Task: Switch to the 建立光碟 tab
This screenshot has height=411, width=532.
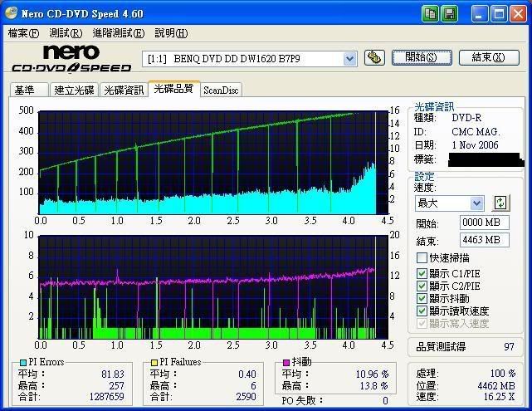Action: [x=74, y=90]
